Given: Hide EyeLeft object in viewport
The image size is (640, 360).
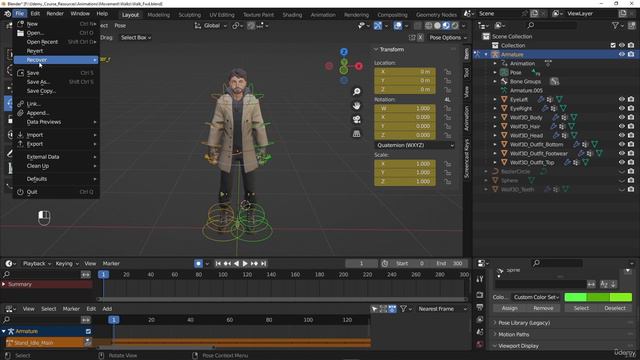Looking at the screenshot, I should coord(622,99).
